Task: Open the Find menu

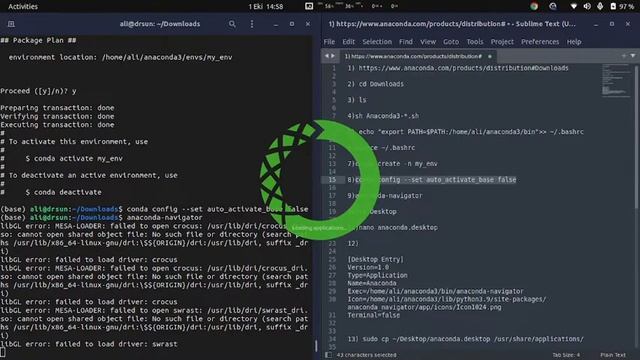Action: [406, 42]
